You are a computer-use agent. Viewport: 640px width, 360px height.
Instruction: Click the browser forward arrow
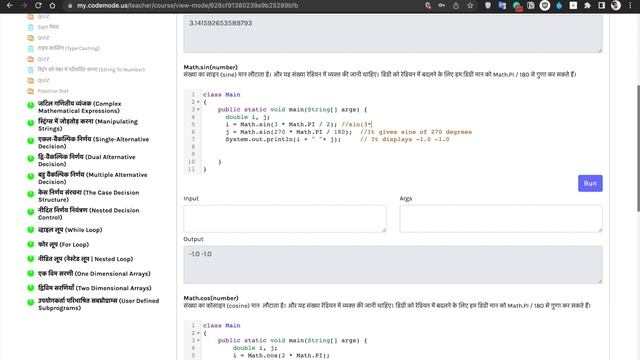coord(24,5)
